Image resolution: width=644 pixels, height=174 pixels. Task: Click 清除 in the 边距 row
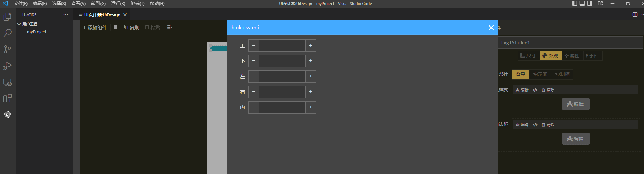(548, 125)
